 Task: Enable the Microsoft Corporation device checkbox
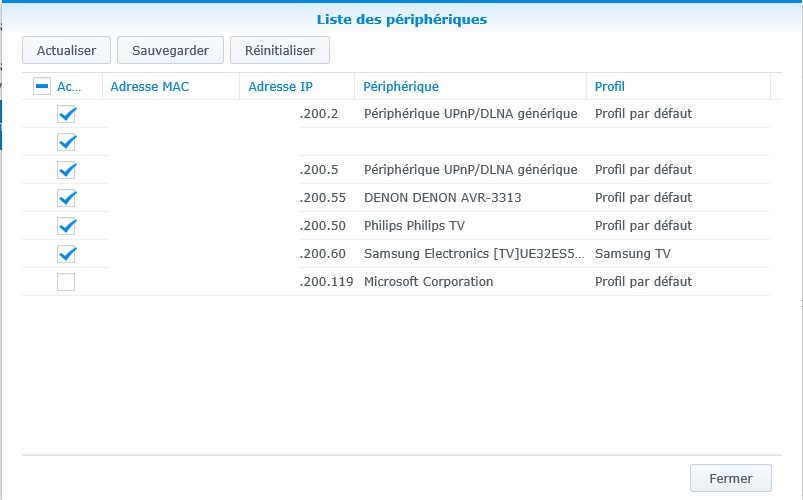[66, 282]
